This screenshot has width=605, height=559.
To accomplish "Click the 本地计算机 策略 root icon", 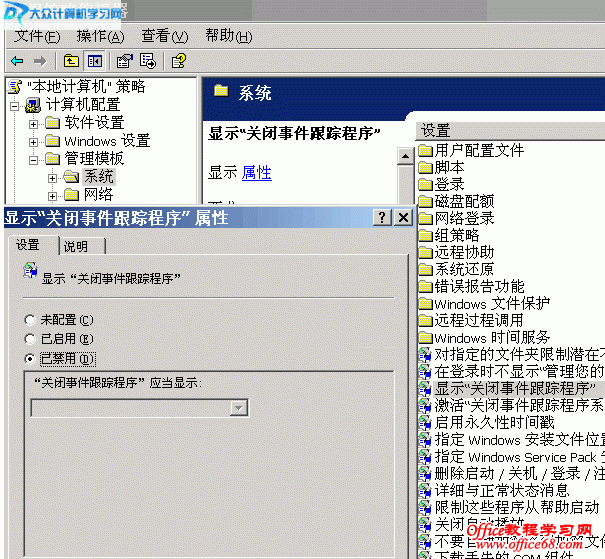I will click(15, 86).
